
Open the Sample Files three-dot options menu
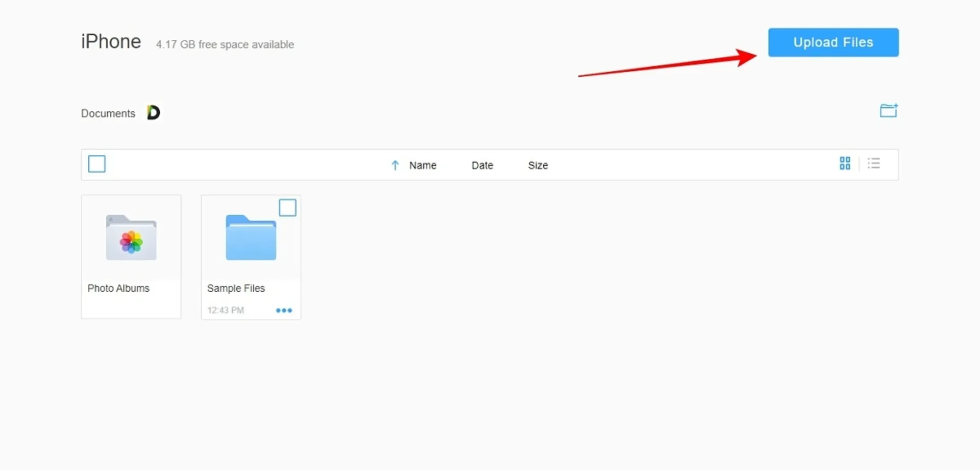coord(284,310)
